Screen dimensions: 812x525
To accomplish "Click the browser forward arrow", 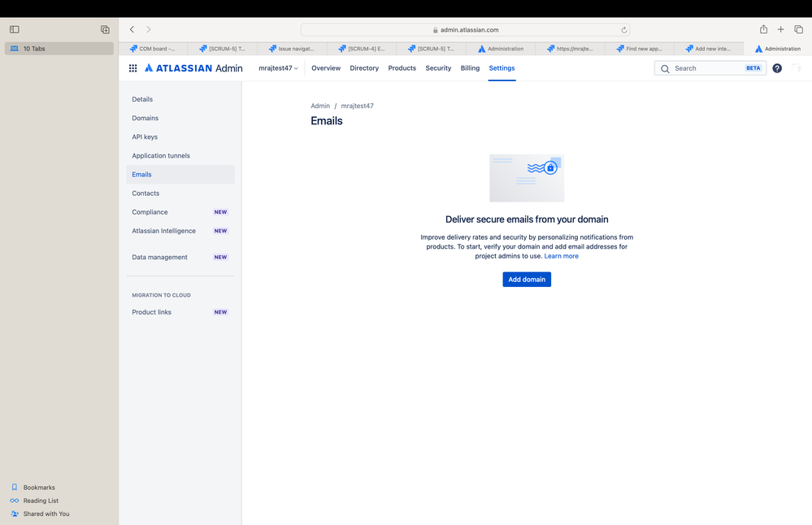I will [x=149, y=29].
